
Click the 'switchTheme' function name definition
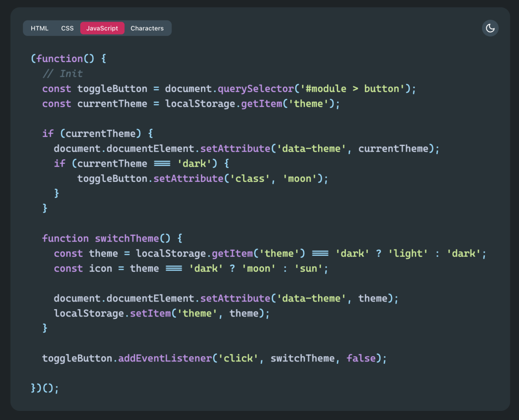point(127,239)
